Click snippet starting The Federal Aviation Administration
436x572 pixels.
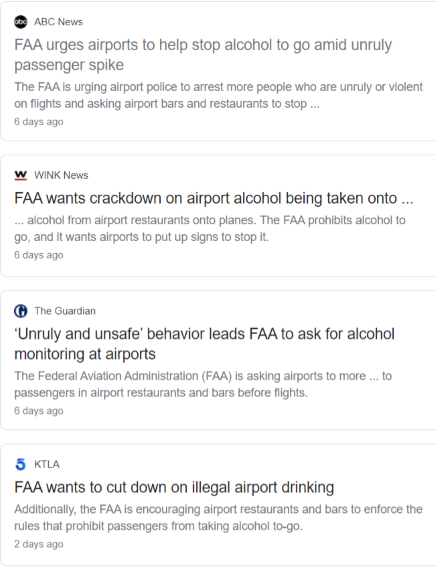click(x=203, y=384)
